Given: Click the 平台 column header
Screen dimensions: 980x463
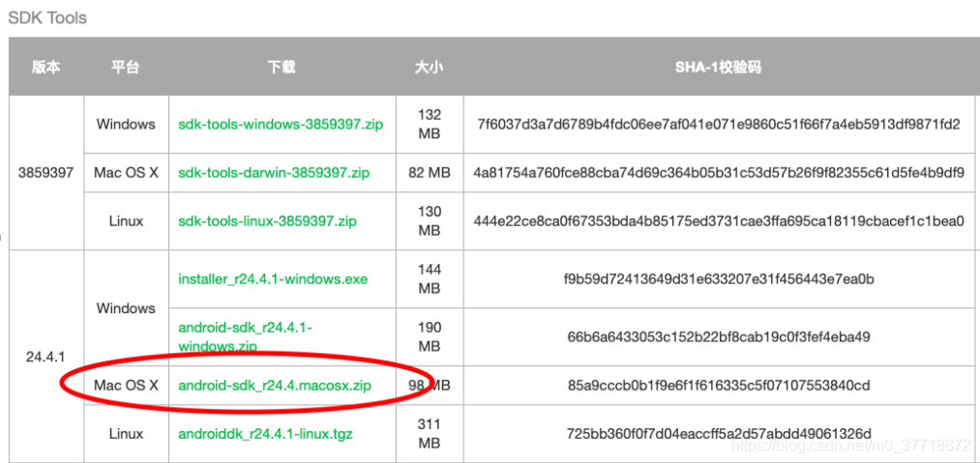Looking at the screenshot, I should coord(126,67).
